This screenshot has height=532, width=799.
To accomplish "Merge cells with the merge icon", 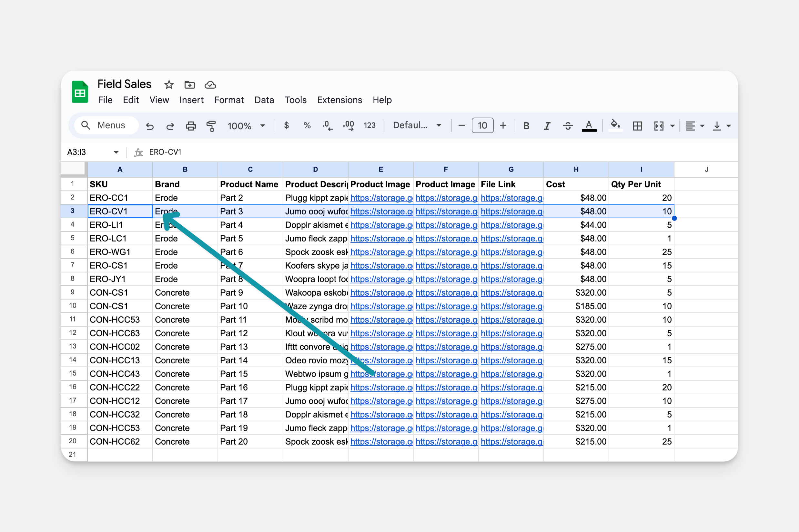I will (x=659, y=126).
